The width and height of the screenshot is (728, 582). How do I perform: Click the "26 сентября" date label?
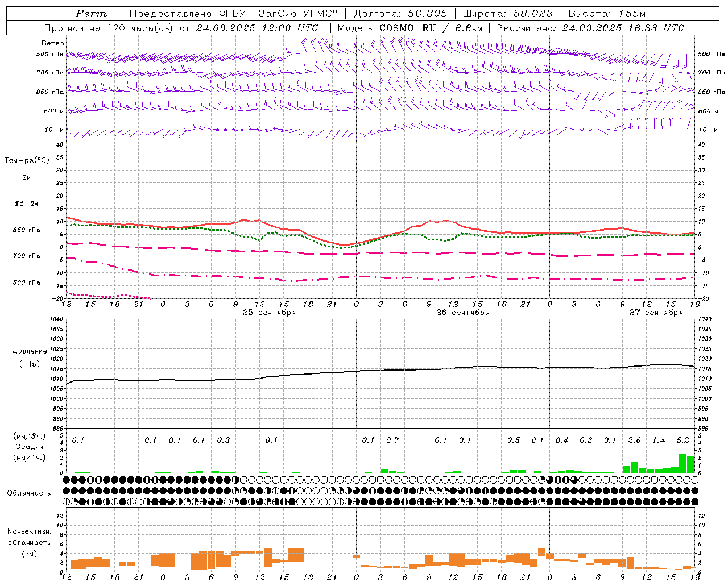click(463, 313)
